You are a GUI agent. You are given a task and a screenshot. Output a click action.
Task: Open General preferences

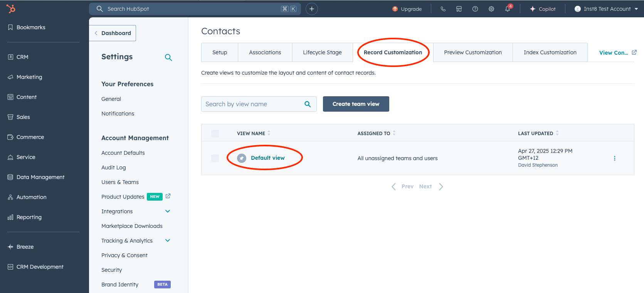pyautogui.click(x=111, y=99)
